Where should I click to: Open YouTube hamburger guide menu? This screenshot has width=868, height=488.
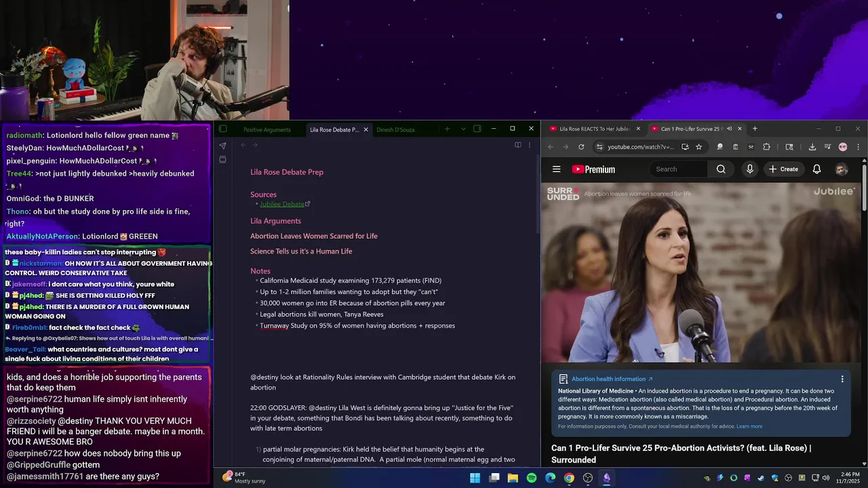click(557, 169)
